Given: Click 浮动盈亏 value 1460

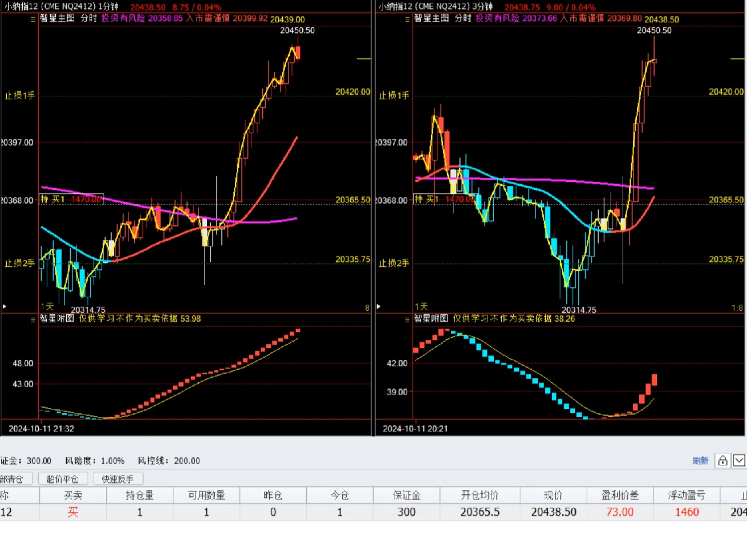Looking at the screenshot, I should [687, 512].
